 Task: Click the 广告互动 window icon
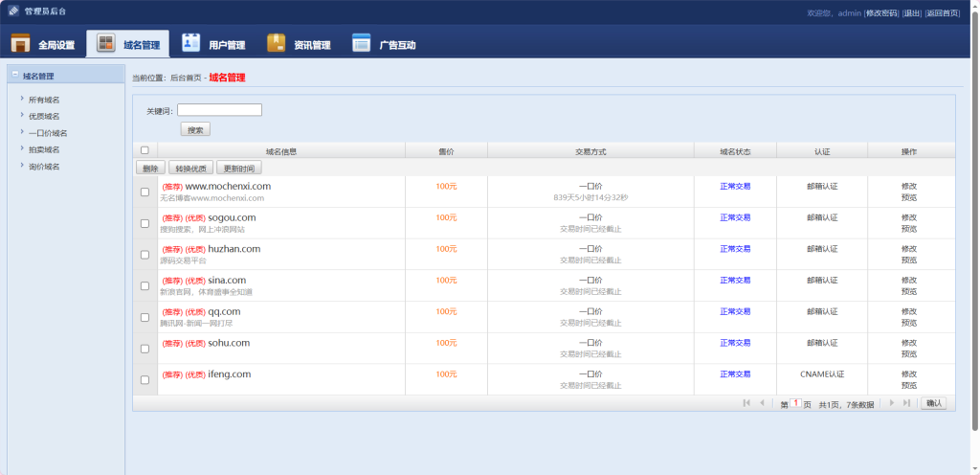361,43
